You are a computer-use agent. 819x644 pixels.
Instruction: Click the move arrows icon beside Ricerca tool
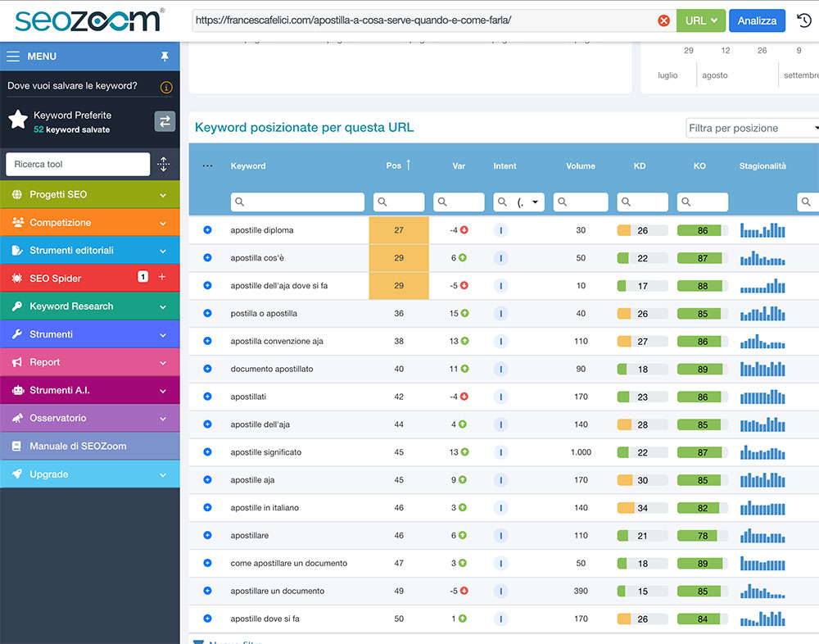tap(164, 164)
